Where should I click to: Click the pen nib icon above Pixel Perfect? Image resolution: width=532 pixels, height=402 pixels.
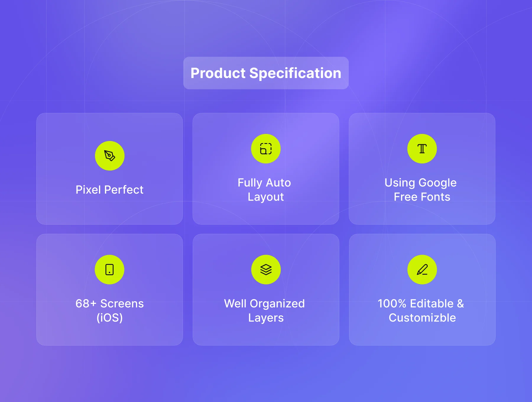(110, 155)
